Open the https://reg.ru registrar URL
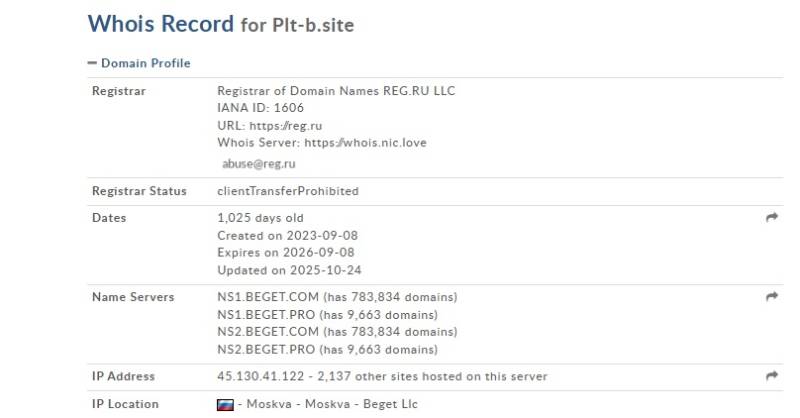The height and width of the screenshot is (418, 800). click(x=286, y=126)
